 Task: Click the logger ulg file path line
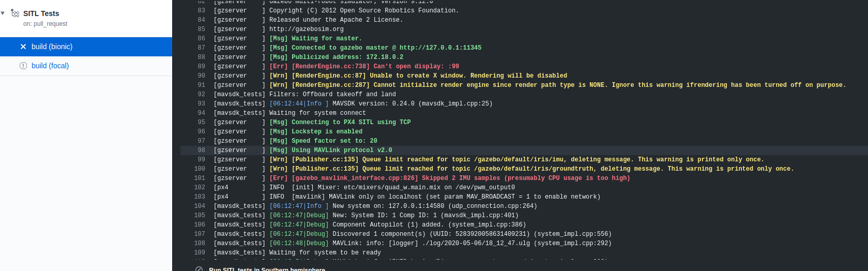(524, 243)
